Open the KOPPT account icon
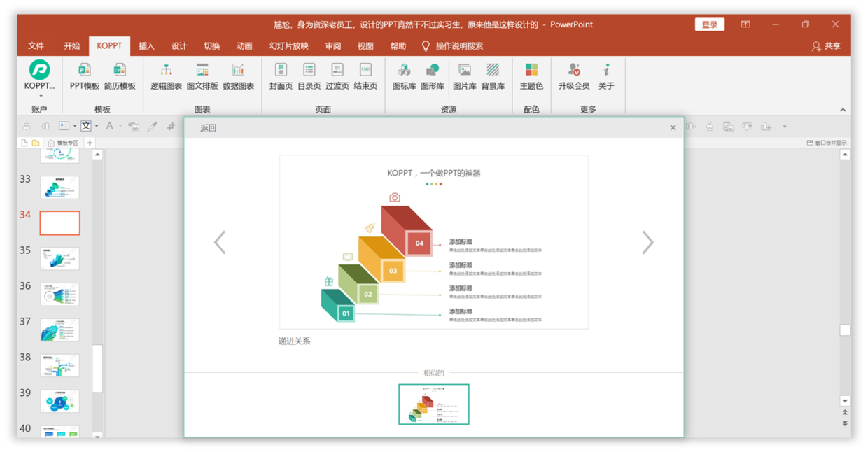This screenshot has width=868, height=452. (x=39, y=69)
